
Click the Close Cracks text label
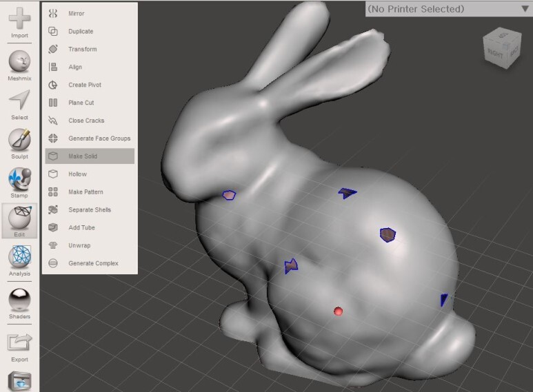point(86,121)
